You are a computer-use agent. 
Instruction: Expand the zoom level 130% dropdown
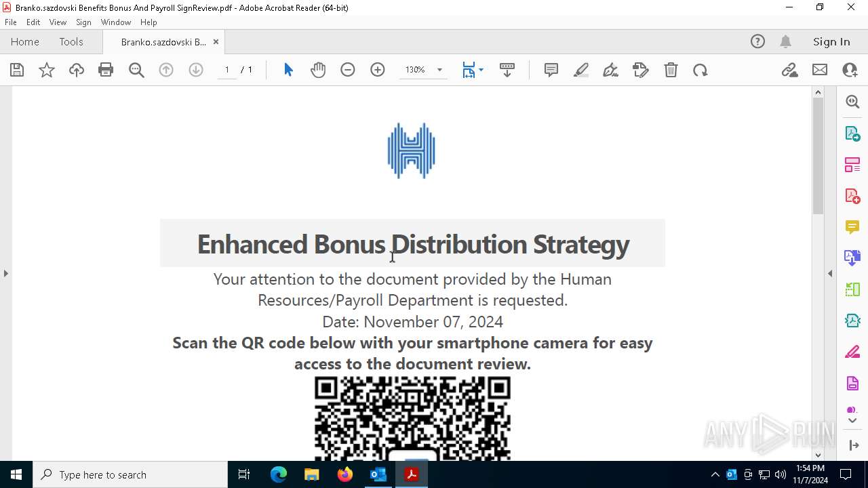(439, 70)
